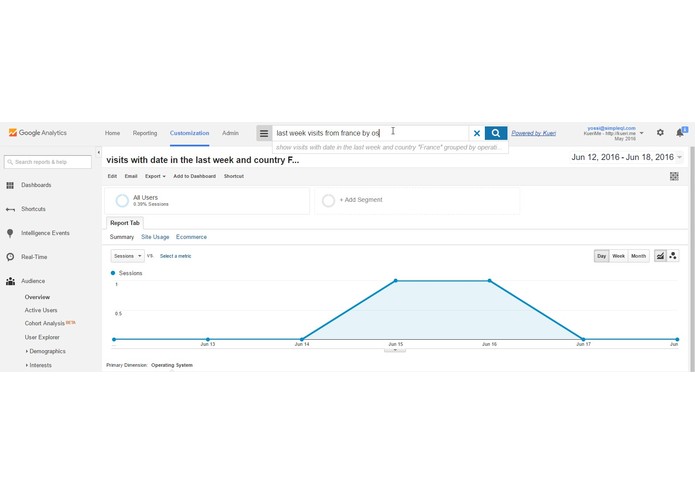Click the Audience people icon
The image size is (695, 494).
click(10, 281)
